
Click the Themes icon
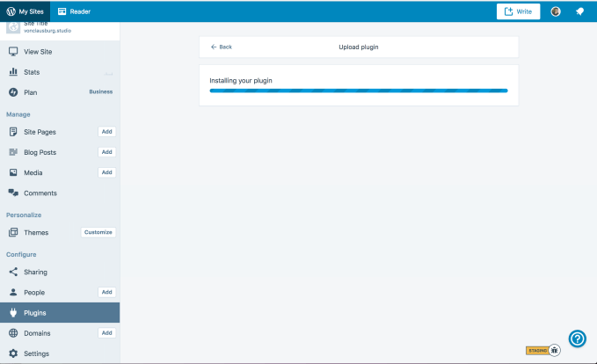pos(13,232)
